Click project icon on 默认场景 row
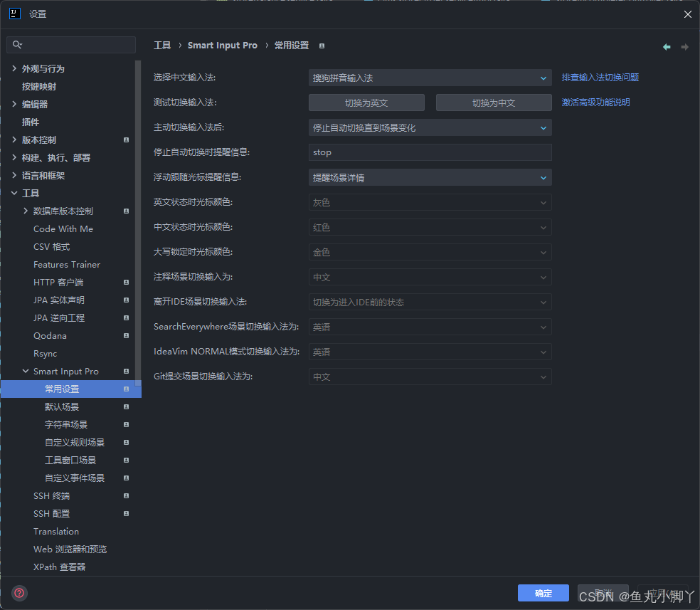700x610 pixels. 127,407
